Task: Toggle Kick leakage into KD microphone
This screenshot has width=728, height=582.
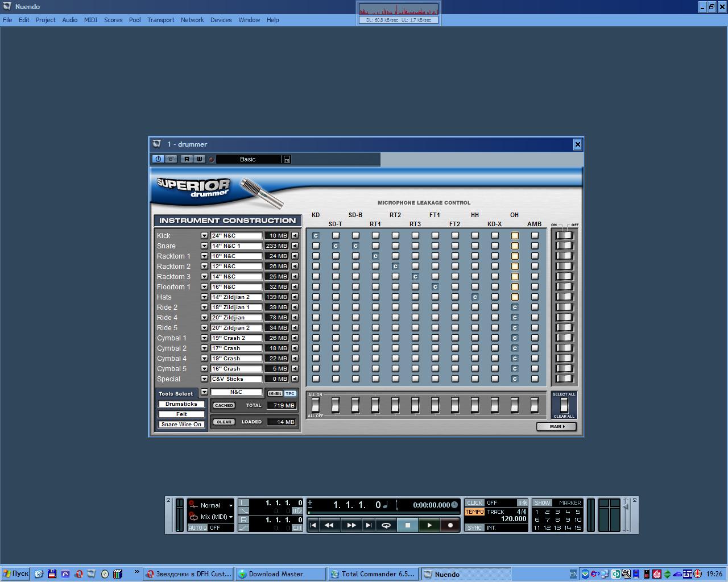Action: pyautogui.click(x=316, y=235)
